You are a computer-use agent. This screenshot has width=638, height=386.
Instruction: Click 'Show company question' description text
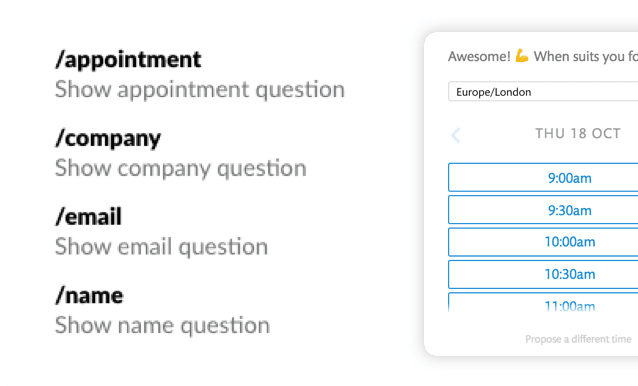coord(181,168)
